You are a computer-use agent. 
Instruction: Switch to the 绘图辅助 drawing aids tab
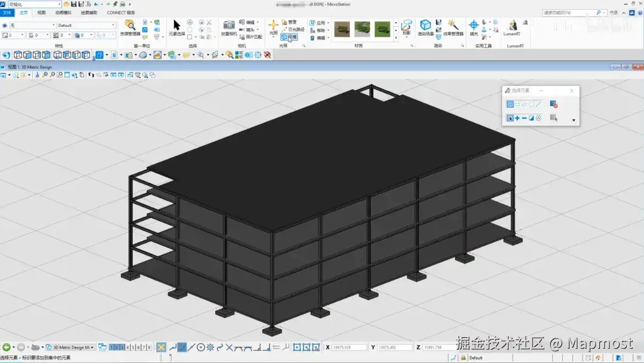point(89,13)
